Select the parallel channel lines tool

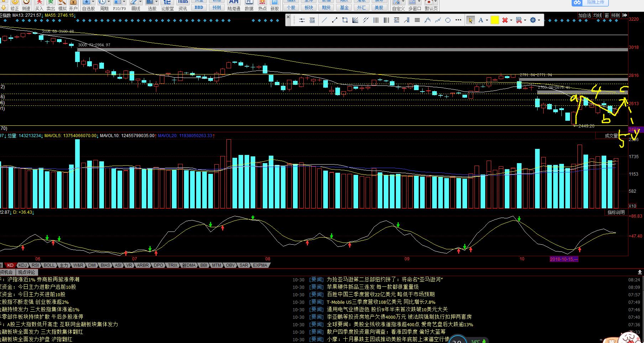366,20
